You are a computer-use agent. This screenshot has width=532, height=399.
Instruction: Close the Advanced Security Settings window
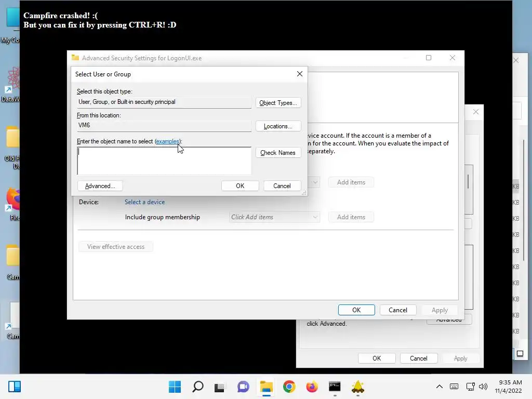453,58
